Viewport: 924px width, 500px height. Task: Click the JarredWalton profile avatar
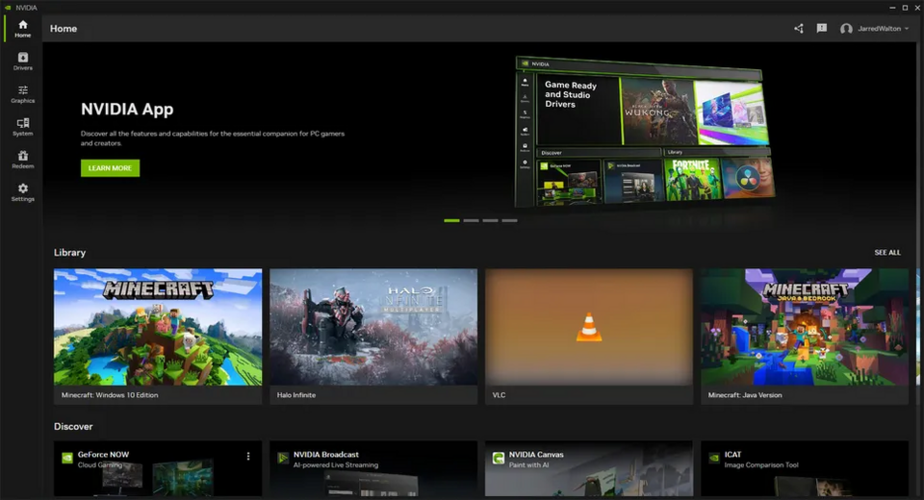846,29
